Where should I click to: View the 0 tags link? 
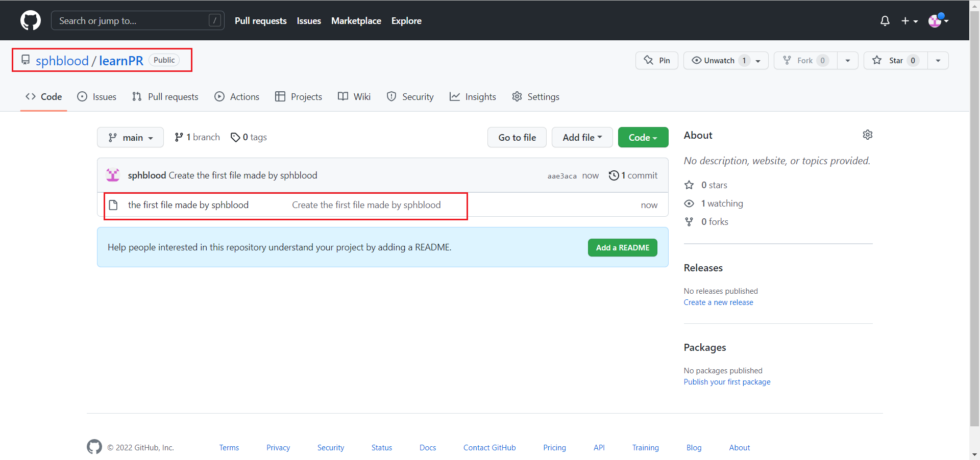pos(249,137)
